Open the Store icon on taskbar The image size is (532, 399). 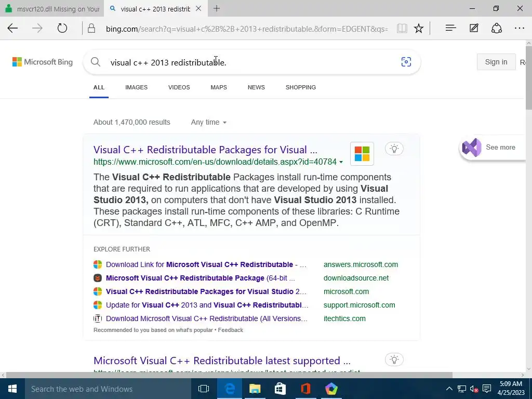pyautogui.click(x=280, y=389)
